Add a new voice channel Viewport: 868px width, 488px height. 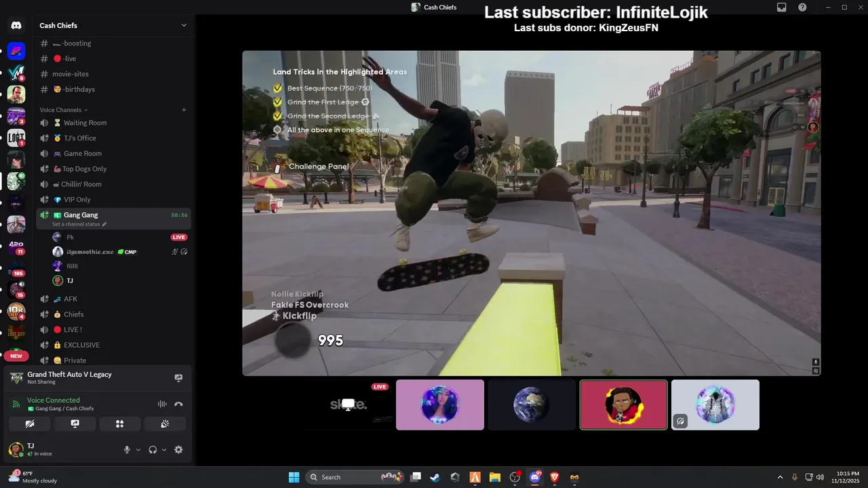coord(184,110)
